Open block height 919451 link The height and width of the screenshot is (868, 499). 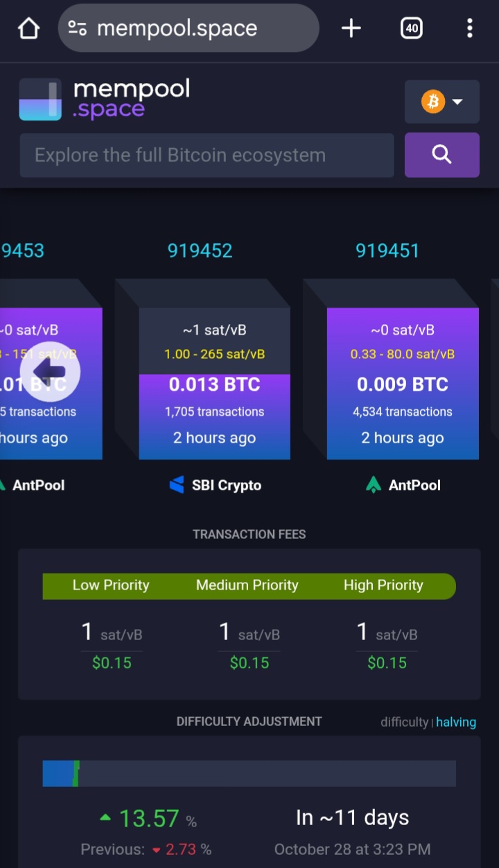(x=387, y=250)
